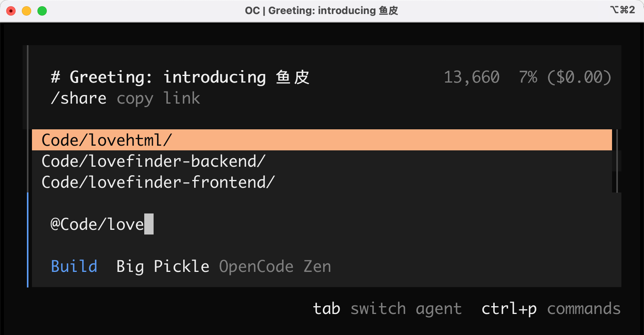This screenshot has width=644, height=335.
Task: Click the text cursor block after @Code/love
Action: click(x=149, y=224)
